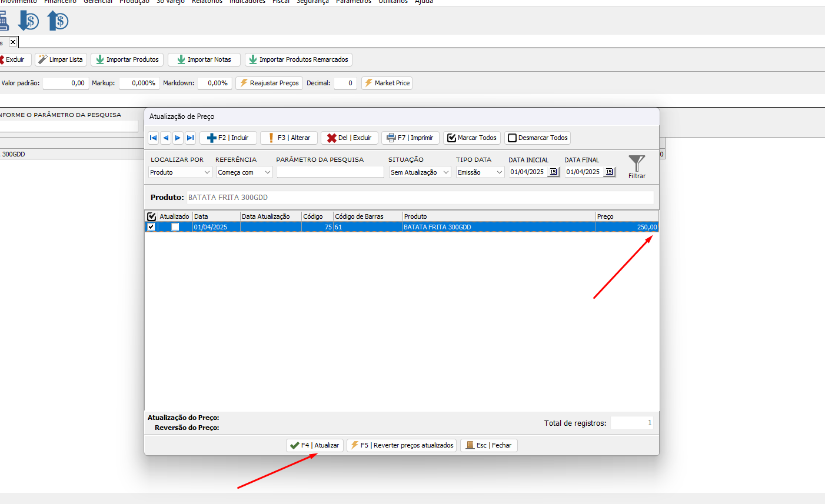Click the Parâmetro da Pesquisa input field

[x=330, y=172]
